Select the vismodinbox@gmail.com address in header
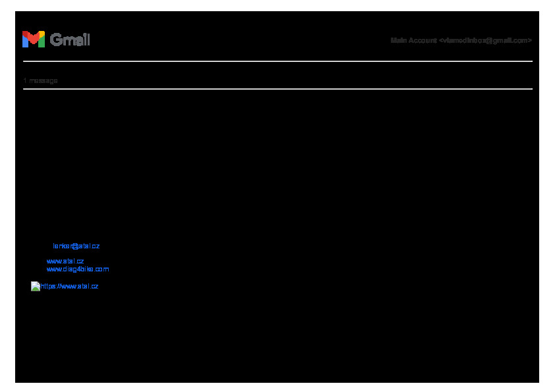Image resolution: width=555 pixels, height=392 pixels. (x=485, y=41)
